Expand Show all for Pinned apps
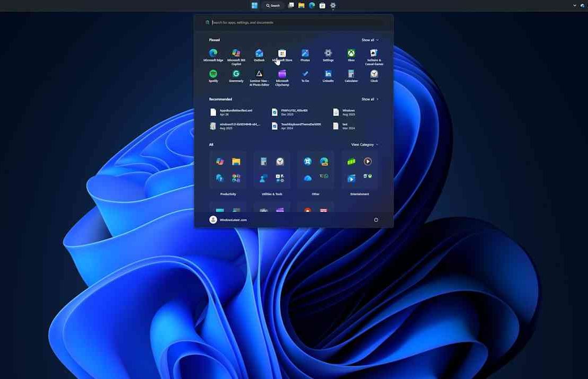Viewport: 588px width, 379px height. (370, 40)
